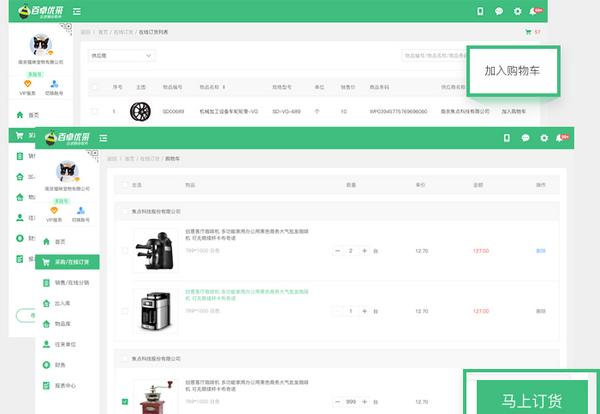Open settings gear in back window header
This screenshot has height=414, width=600.
517,11
